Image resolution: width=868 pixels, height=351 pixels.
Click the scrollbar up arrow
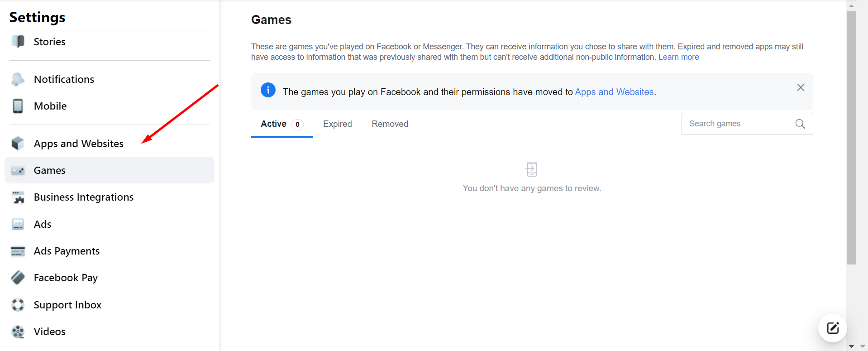851,6
